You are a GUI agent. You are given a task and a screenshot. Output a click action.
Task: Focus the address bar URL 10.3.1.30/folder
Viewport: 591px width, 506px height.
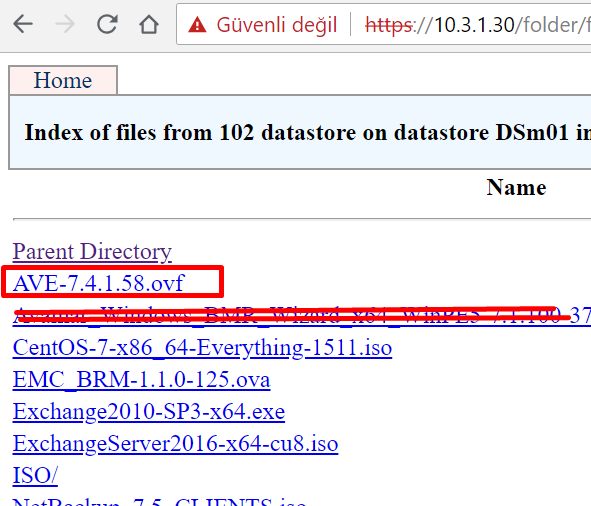click(478, 25)
